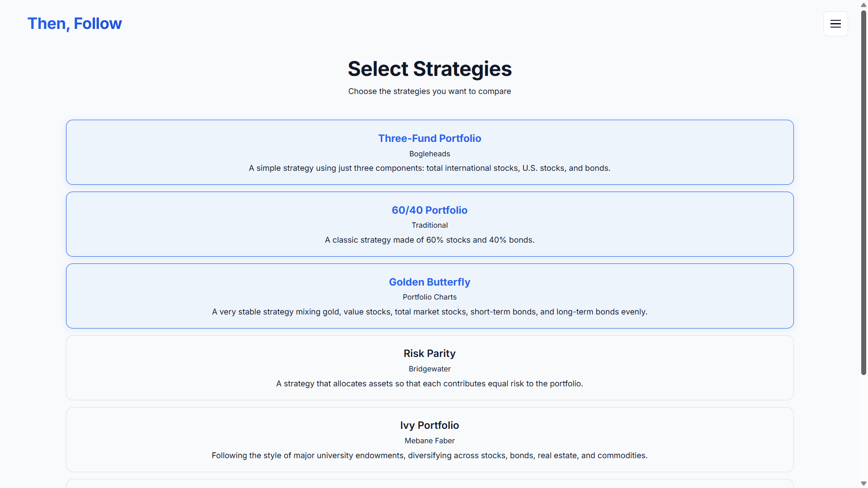Click the partially visible card at page bottom
This screenshot has width=868, height=488.
[x=429, y=485]
